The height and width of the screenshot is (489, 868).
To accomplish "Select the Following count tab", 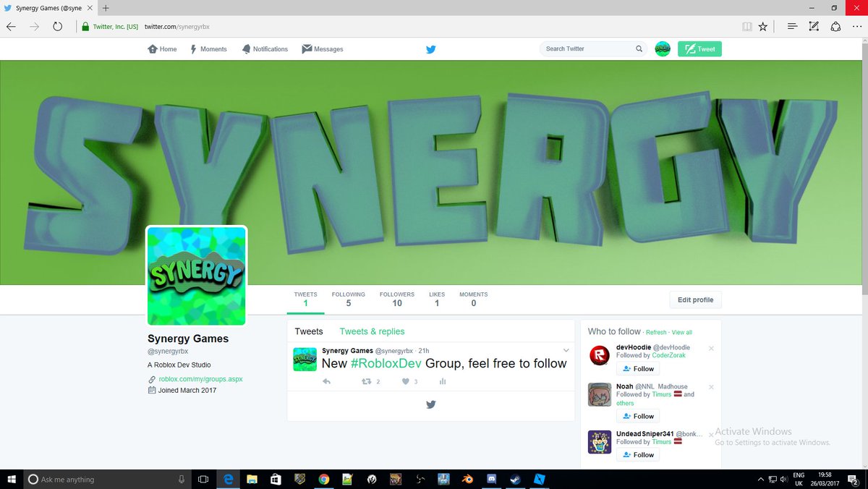I will (x=348, y=299).
